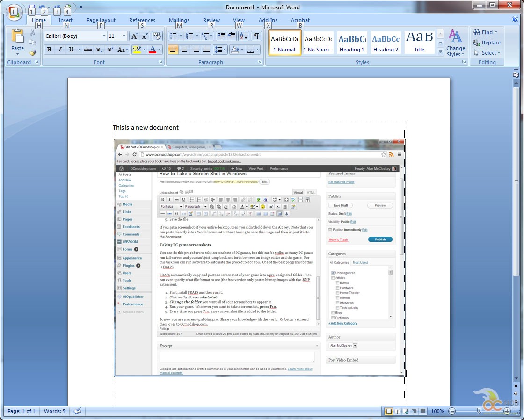
Task: Open the font size 11 dropdown
Action: point(124,36)
